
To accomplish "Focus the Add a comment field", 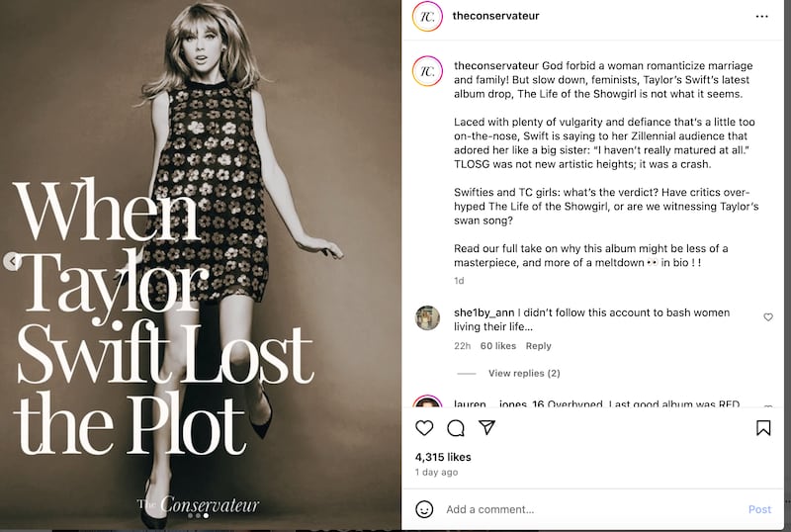I will point(583,509).
